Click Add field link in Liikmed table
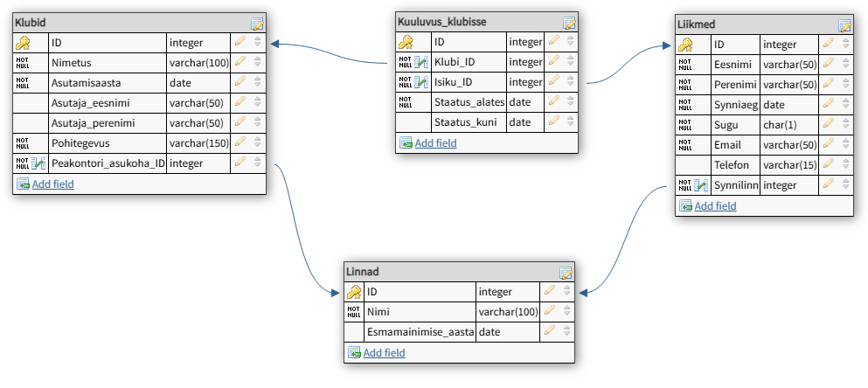Screen dimensions: 868x388 point(715,206)
